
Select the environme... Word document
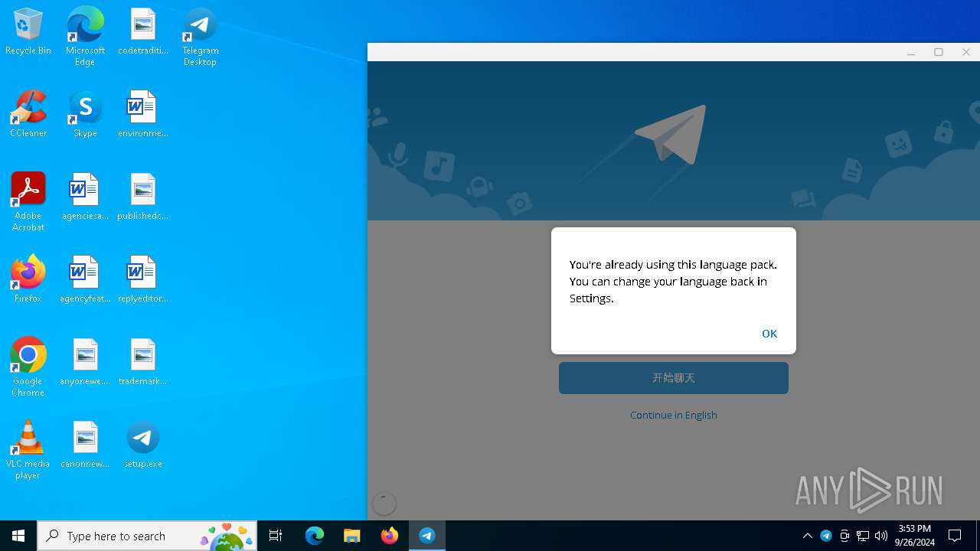click(142, 115)
